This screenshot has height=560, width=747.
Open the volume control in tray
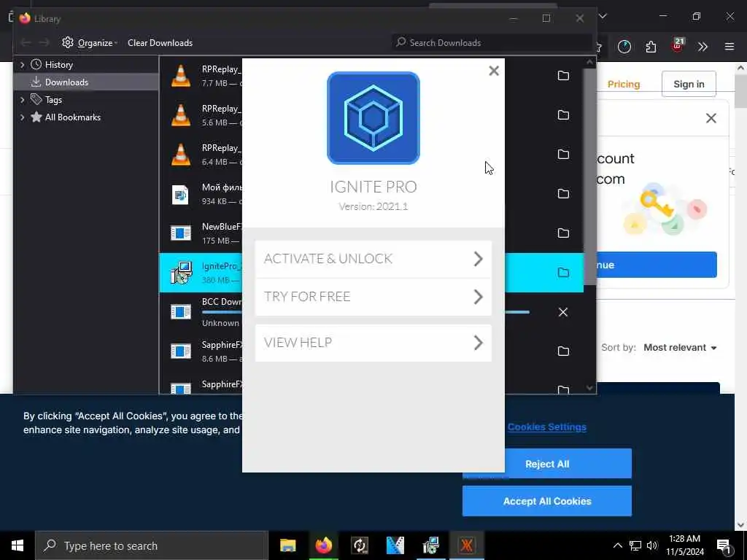point(652,545)
